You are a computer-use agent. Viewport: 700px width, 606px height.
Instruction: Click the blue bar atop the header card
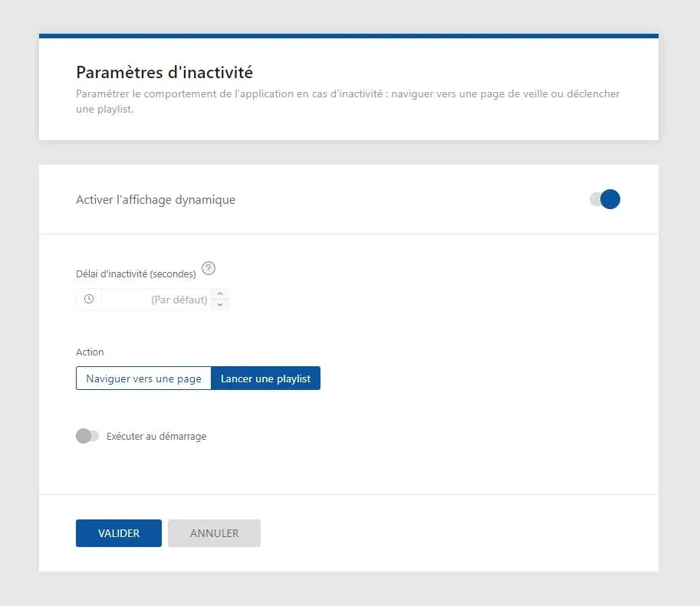click(349, 35)
